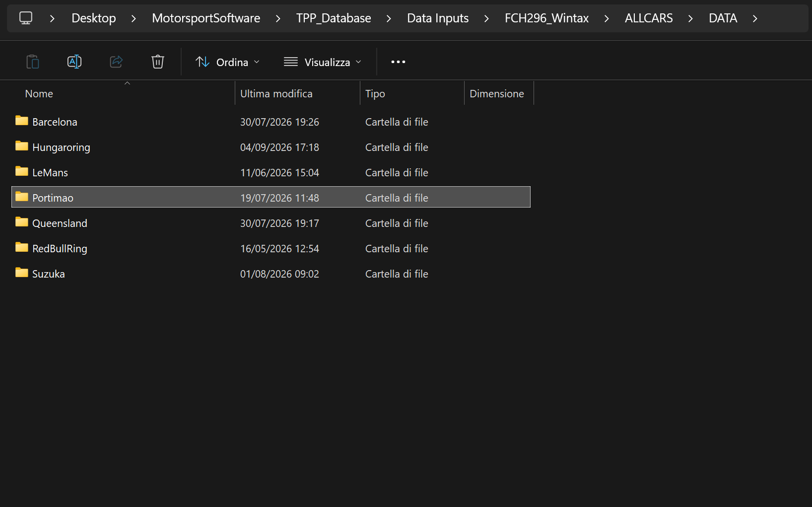Click date 11/06/2026 15:04
The height and width of the screenshot is (507, 812).
click(x=279, y=172)
